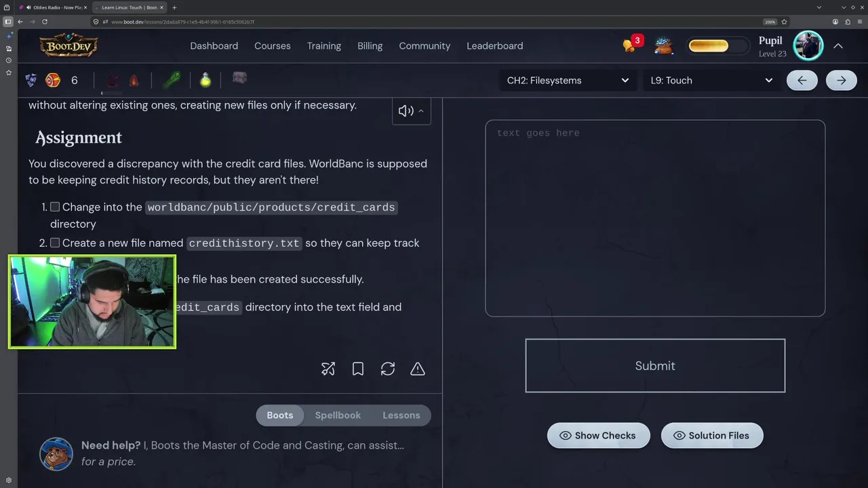Click the dark red orb icon

(x=112, y=81)
